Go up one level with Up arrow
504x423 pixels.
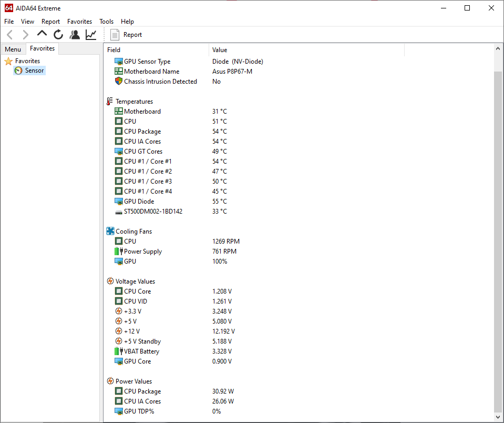[x=42, y=34]
